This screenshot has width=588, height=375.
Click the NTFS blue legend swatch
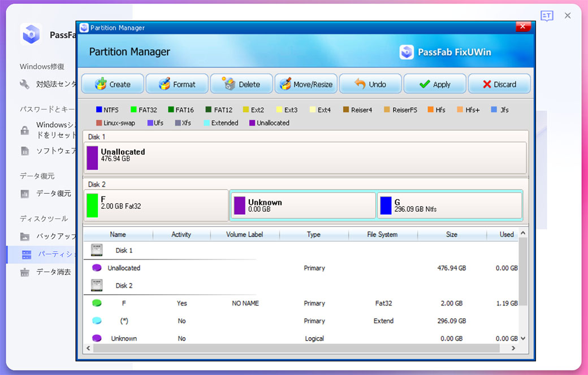[x=99, y=110]
